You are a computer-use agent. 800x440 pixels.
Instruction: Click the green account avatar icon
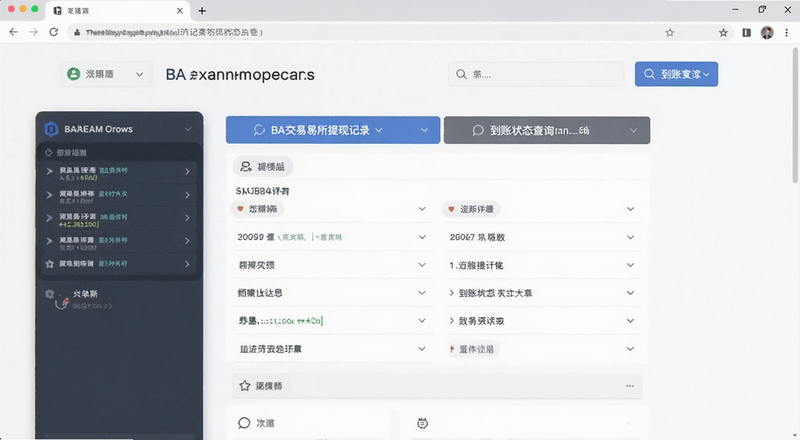click(x=73, y=74)
